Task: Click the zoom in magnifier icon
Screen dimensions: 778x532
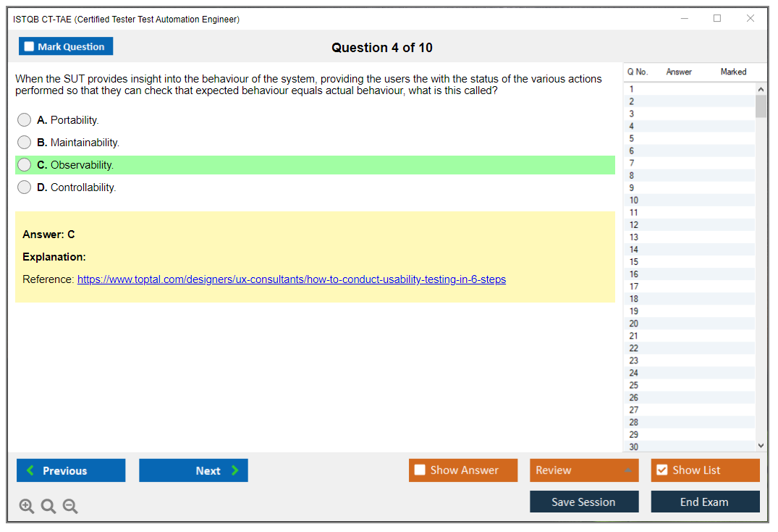Action: tap(26, 507)
